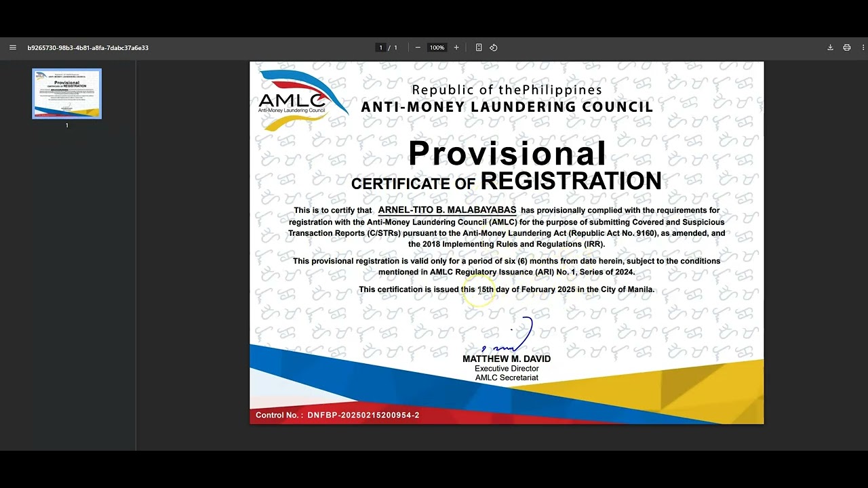Click the CERTIFICATE OF REGISTRATION heading
Image resolution: width=868 pixels, height=488 pixels.
(x=507, y=182)
